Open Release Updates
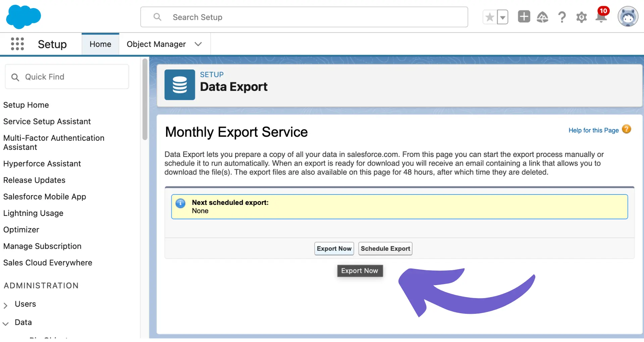Image resolution: width=644 pixels, height=342 pixels. click(x=34, y=180)
